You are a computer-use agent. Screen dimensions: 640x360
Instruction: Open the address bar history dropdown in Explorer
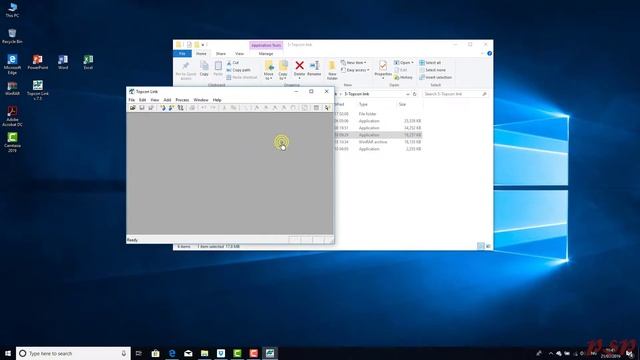(407, 94)
